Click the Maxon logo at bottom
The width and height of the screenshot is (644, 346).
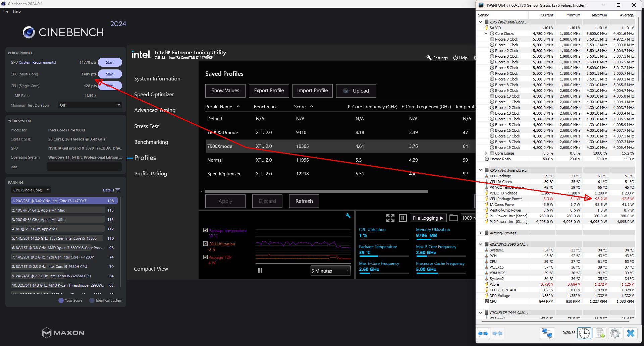coord(63,333)
